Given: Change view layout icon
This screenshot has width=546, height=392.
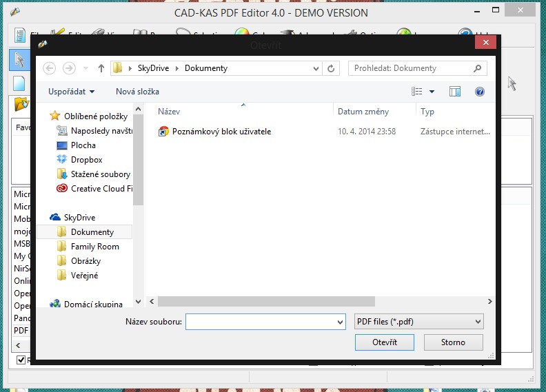Looking at the screenshot, I should (x=417, y=92).
